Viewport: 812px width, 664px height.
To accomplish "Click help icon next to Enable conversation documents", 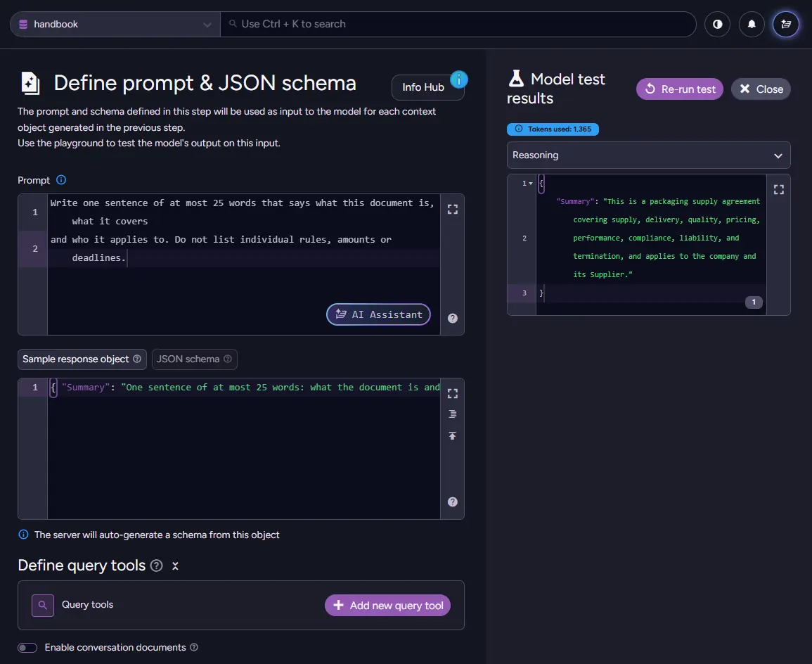I will 193,647.
